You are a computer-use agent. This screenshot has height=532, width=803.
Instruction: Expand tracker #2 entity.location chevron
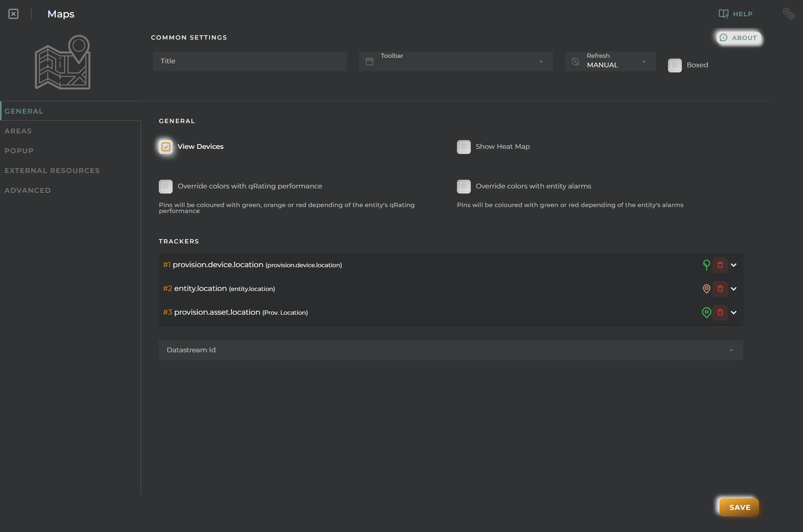tap(734, 289)
